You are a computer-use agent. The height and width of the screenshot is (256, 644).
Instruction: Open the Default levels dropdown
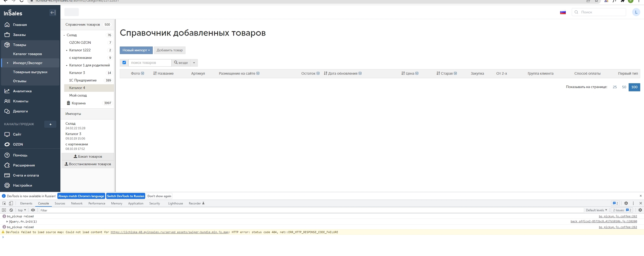(596, 210)
